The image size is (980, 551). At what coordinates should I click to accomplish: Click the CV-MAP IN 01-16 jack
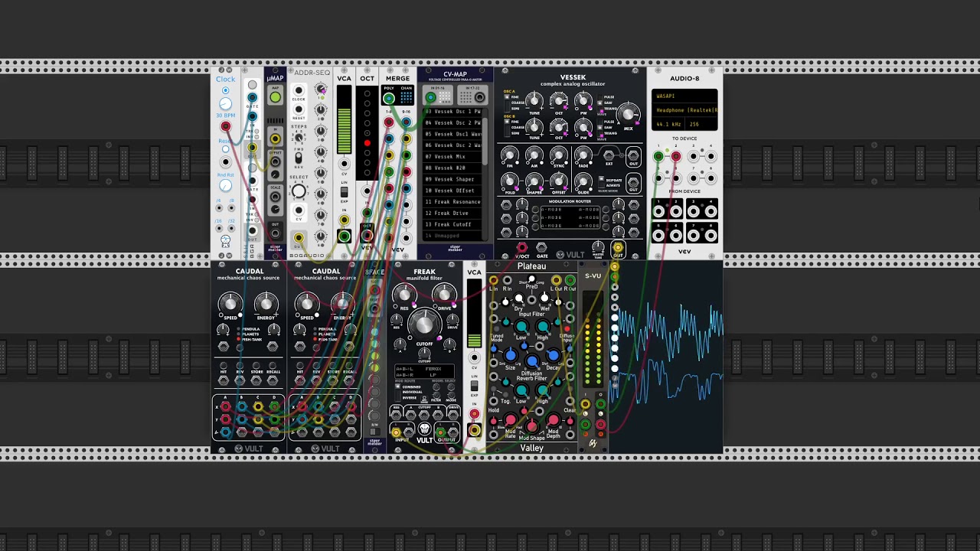pyautogui.click(x=431, y=97)
